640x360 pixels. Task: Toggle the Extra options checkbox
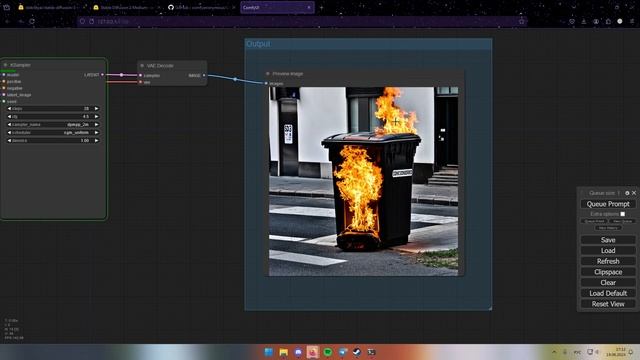tap(622, 214)
